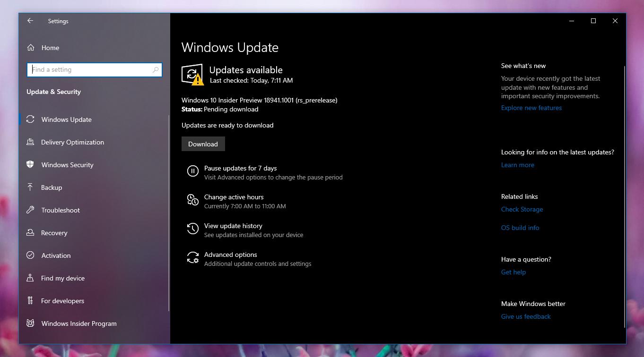Click the clock icon for active hours

click(x=192, y=200)
